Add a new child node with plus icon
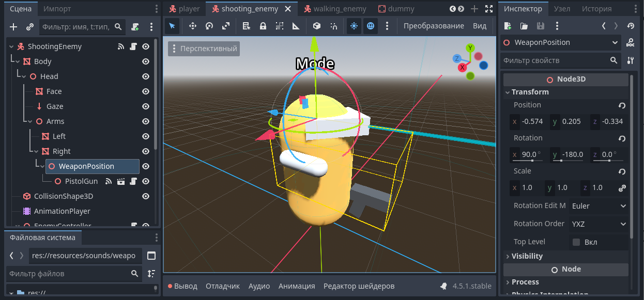This screenshot has width=644, height=300. (13, 27)
